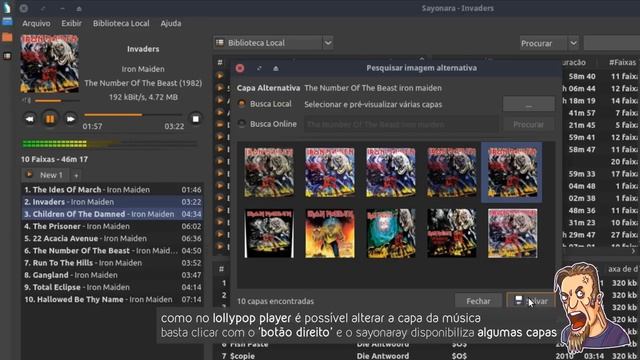
Task: Click the Invaders album cover art
Action: (x=49, y=63)
